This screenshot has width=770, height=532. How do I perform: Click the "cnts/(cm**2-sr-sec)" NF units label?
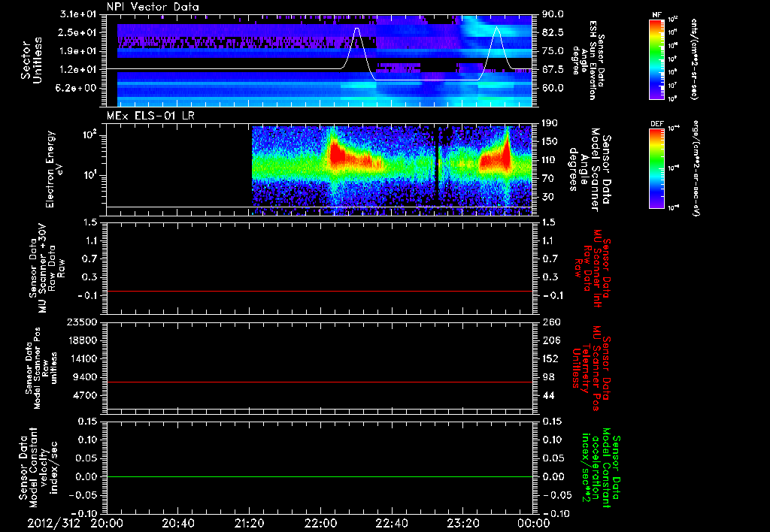695,59
